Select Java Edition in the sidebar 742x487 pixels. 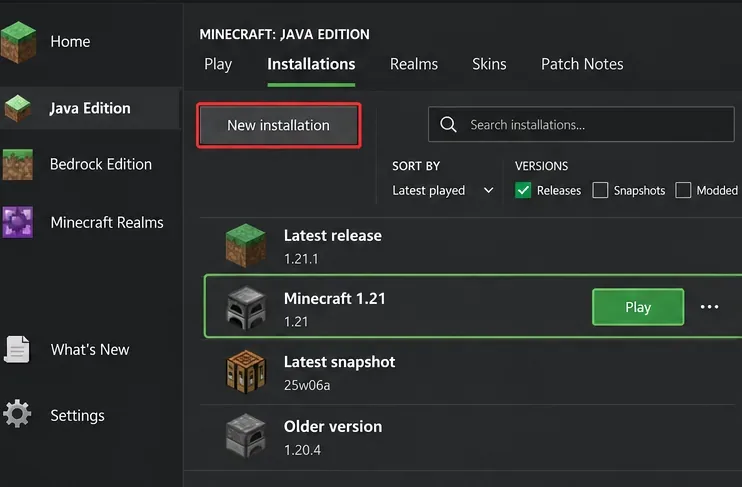pos(90,108)
